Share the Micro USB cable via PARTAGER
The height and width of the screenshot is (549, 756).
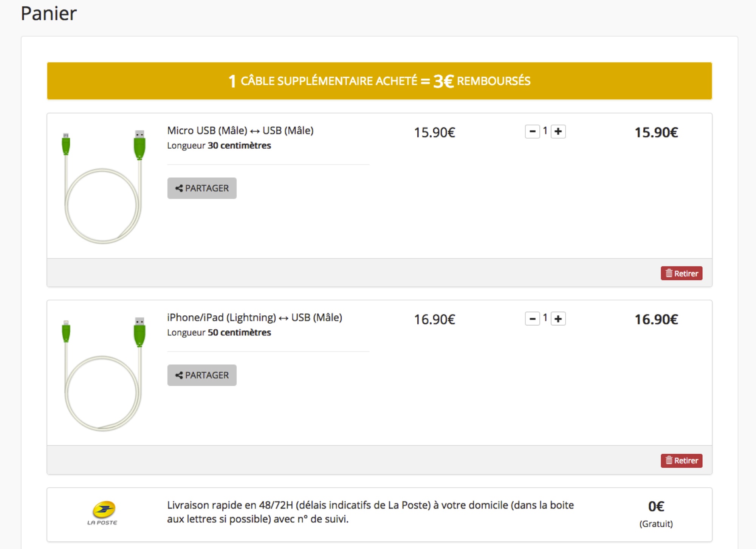[x=202, y=188]
